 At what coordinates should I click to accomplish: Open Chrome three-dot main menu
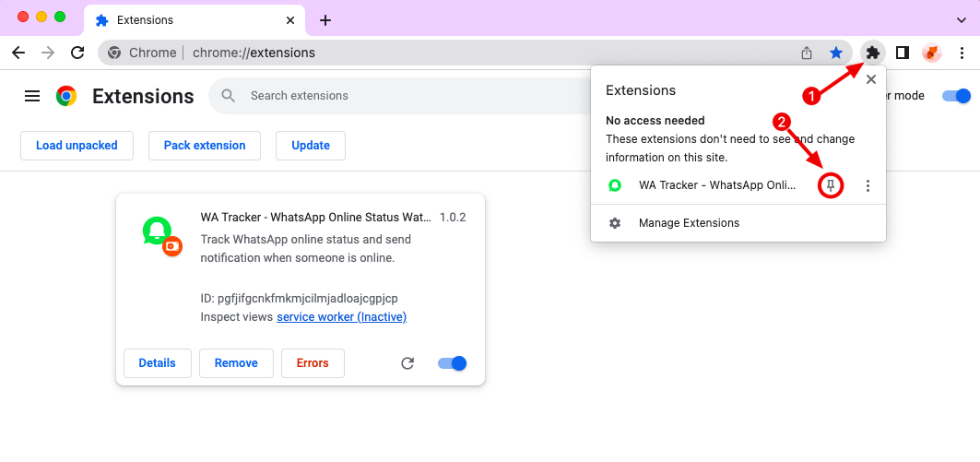click(x=962, y=53)
